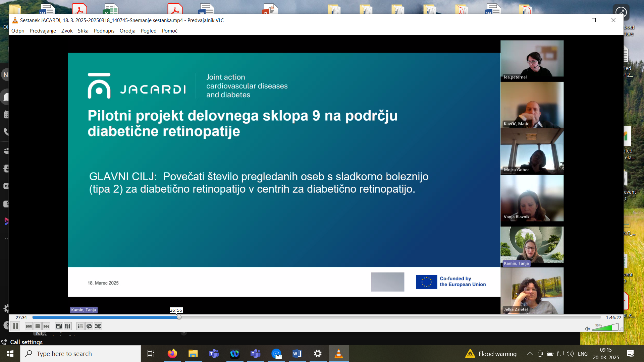The height and width of the screenshot is (362, 644).
Task: Open the mail app on taskbar
Action: click(276, 354)
